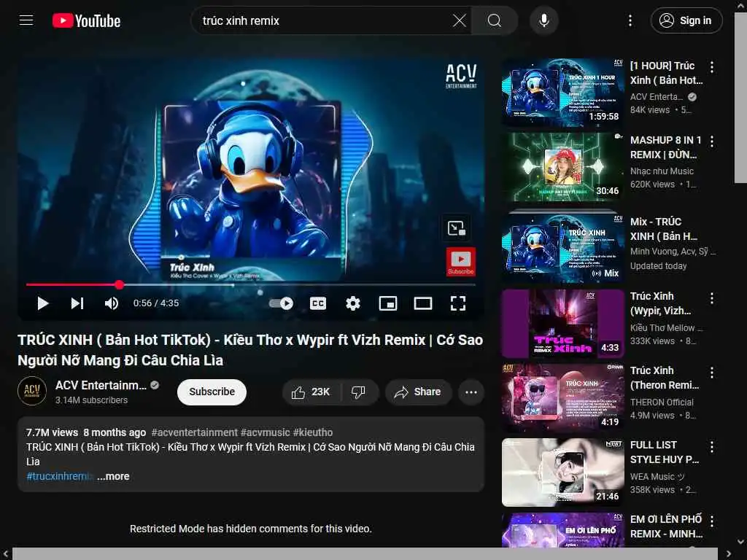Open FULL LIST STYLE HUY thumbnail
The height and width of the screenshot is (560, 747).
coord(562,472)
